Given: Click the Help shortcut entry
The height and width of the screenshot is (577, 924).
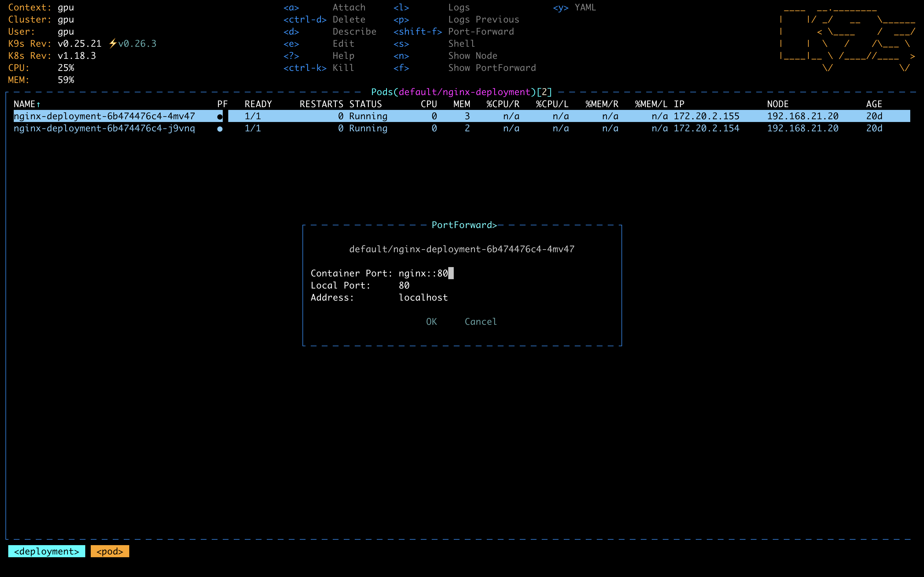Looking at the screenshot, I should 343,55.
